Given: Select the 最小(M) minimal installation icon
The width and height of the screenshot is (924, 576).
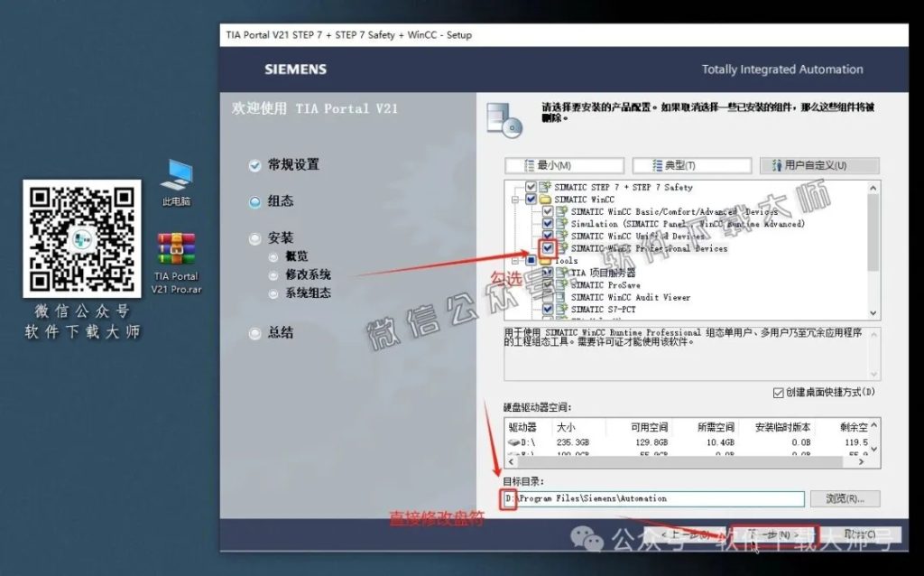Looking at the screenshot, I should coord(528,165).
